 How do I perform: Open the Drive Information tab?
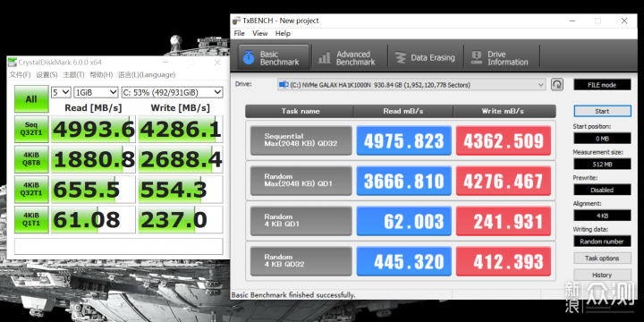pos(502,58)
